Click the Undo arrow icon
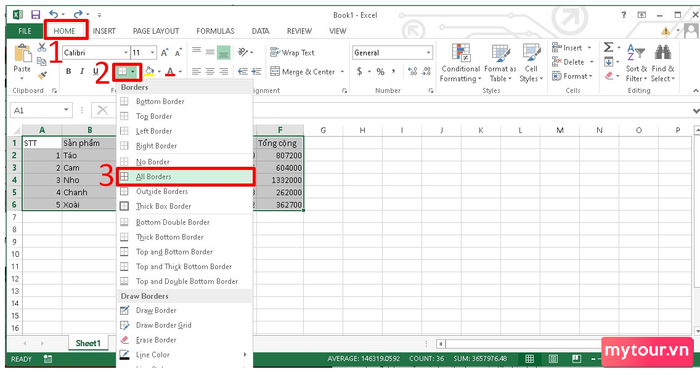This screenshot has height=375, width=700. coord(54,14)
